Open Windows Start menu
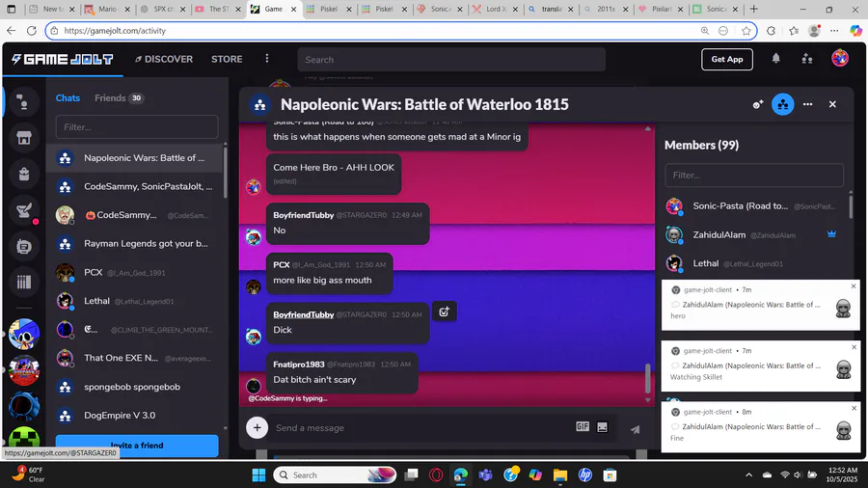The image size is (868, 488). (x=258, y=474)
